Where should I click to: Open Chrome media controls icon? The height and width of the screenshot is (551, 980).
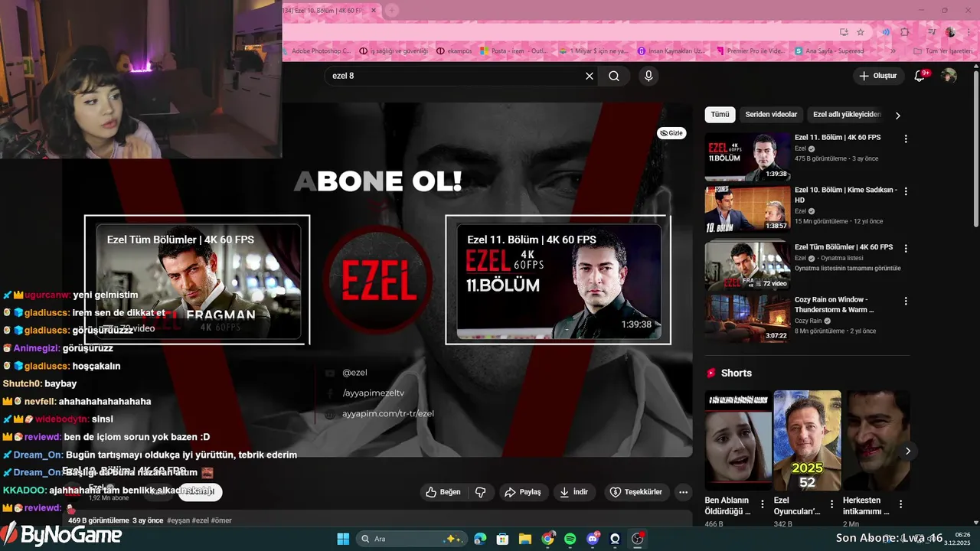tap(931, 32)
